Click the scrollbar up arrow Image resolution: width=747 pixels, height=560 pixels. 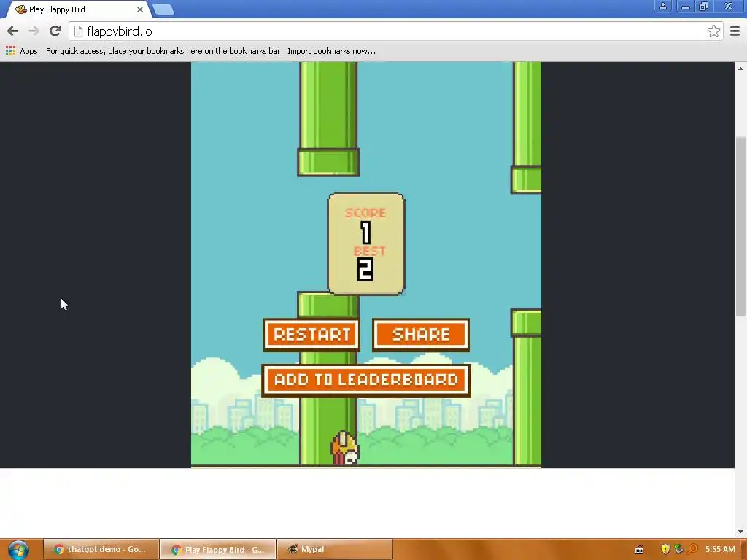point(740,69)
